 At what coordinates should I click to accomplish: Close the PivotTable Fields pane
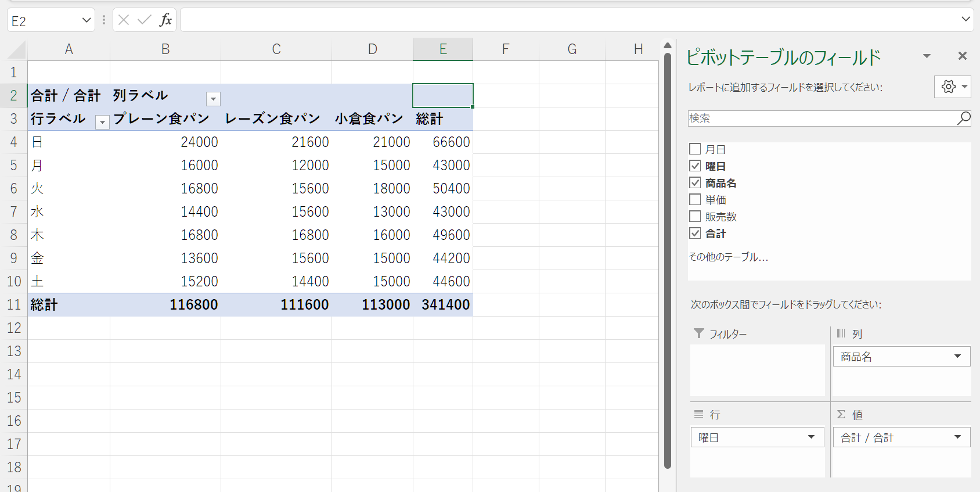[x=962, y=56]
